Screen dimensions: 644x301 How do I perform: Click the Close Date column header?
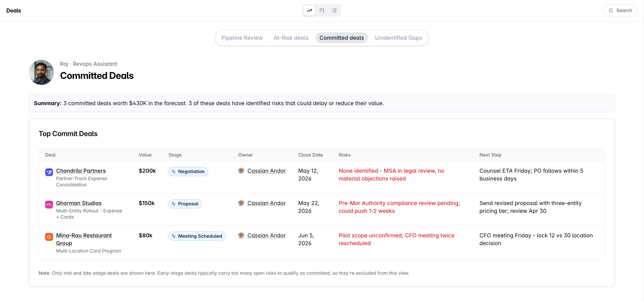[310, 155]
